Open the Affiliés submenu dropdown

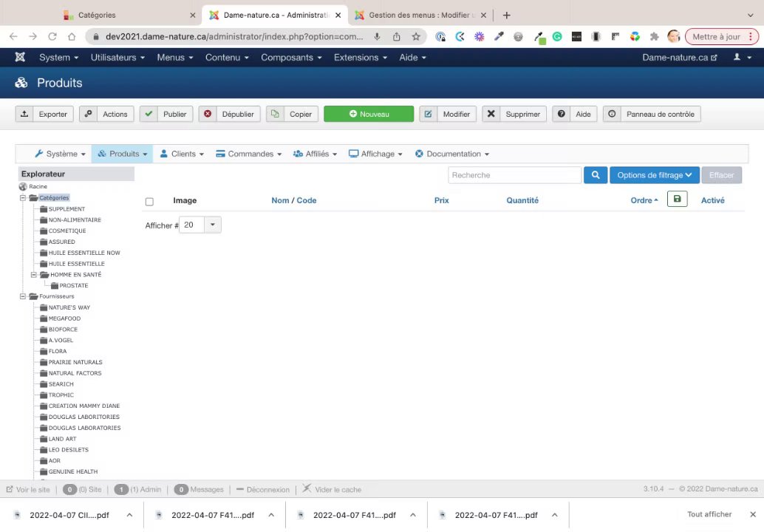click(316, 154)
